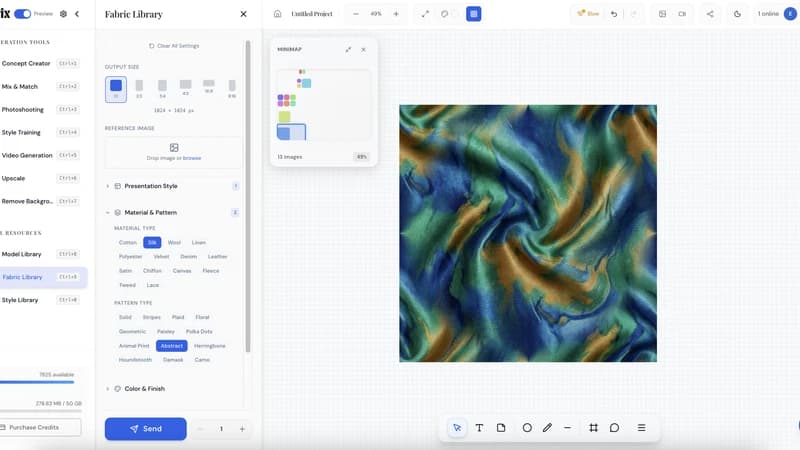Viewport: 800px width, 450px height.
Task: Open Video Generation tool
Action: pos(40,155)
